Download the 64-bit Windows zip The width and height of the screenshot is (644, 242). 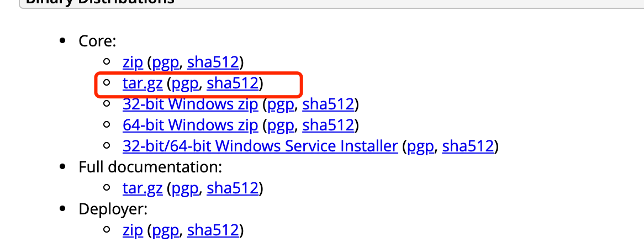click(x=190, y=125)
